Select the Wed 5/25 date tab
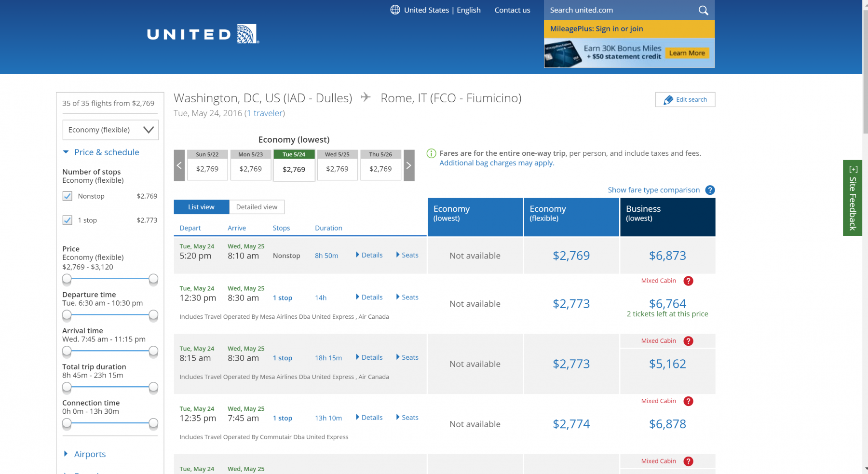 pos(338,165)
